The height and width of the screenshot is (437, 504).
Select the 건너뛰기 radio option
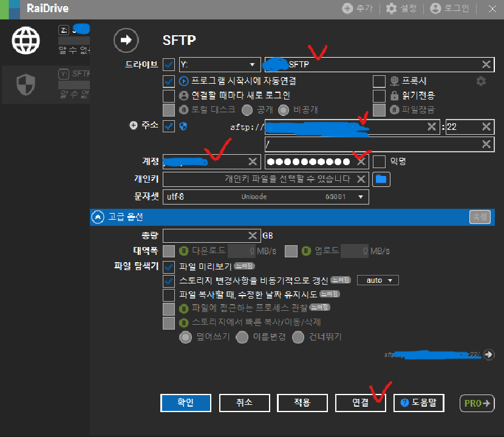298,337
